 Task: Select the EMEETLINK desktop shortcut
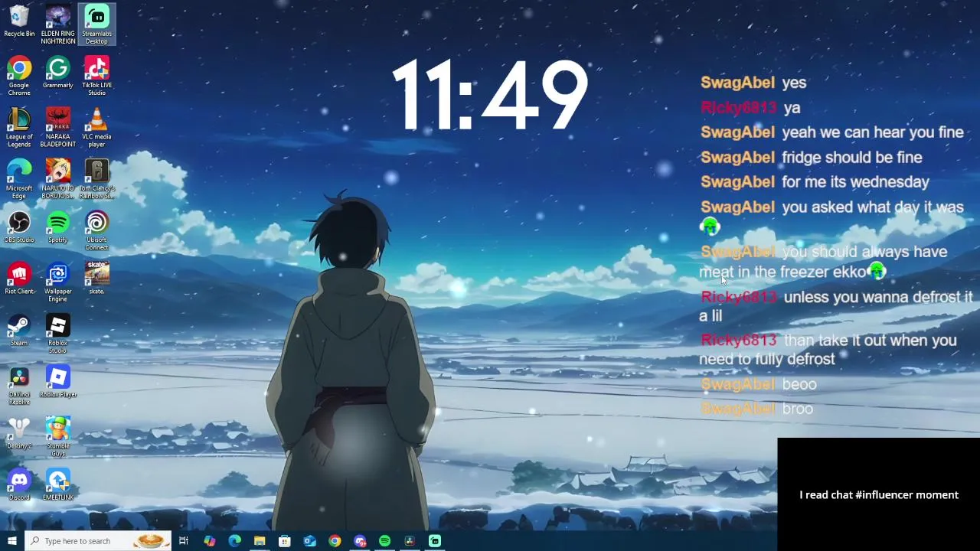(x=57, y=485)
